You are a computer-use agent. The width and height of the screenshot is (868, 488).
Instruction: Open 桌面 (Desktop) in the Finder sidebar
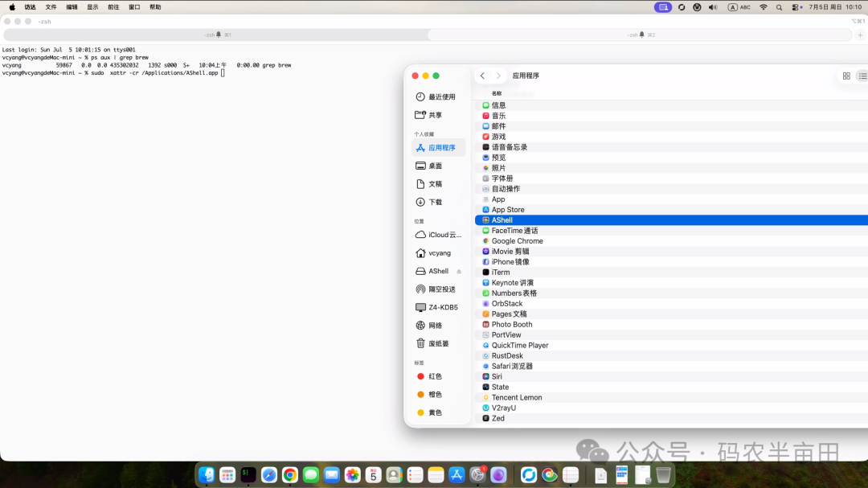(428, 166)
